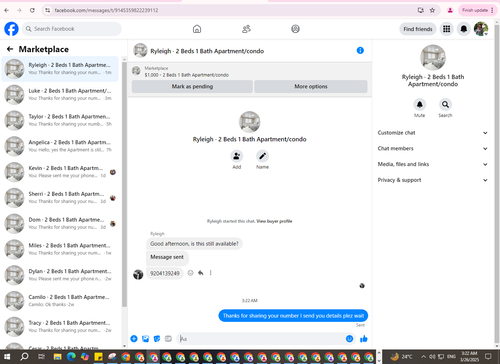The width and height of the screenshot is (500, 364).
Task: Click the Search Facebook field
Action: pyautogui.click(x=72, y=29)
